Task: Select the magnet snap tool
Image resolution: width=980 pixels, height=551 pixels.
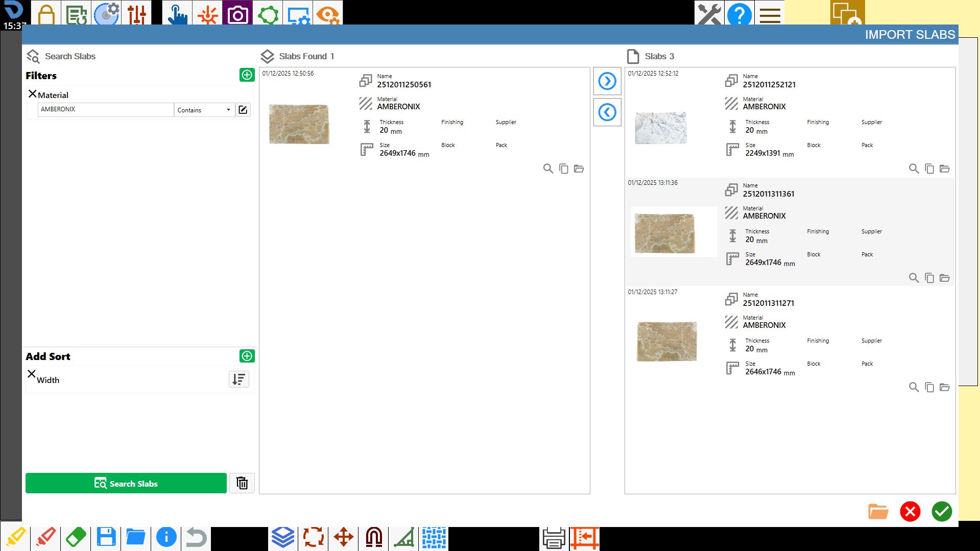Action: tap(374, 537)
